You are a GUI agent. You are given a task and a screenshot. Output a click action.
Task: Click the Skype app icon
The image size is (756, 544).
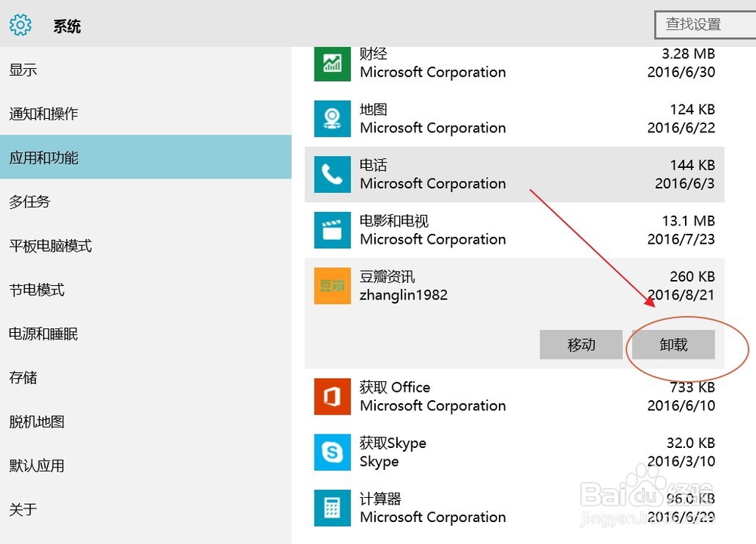click(333, 452)
